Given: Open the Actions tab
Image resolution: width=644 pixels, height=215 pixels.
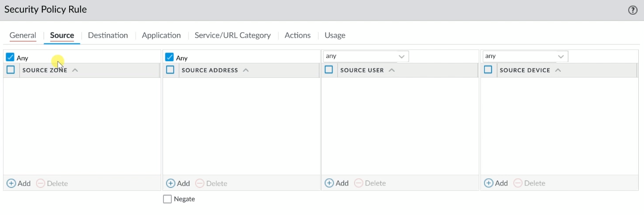Looking at the screenshot, I should point(298,35).
